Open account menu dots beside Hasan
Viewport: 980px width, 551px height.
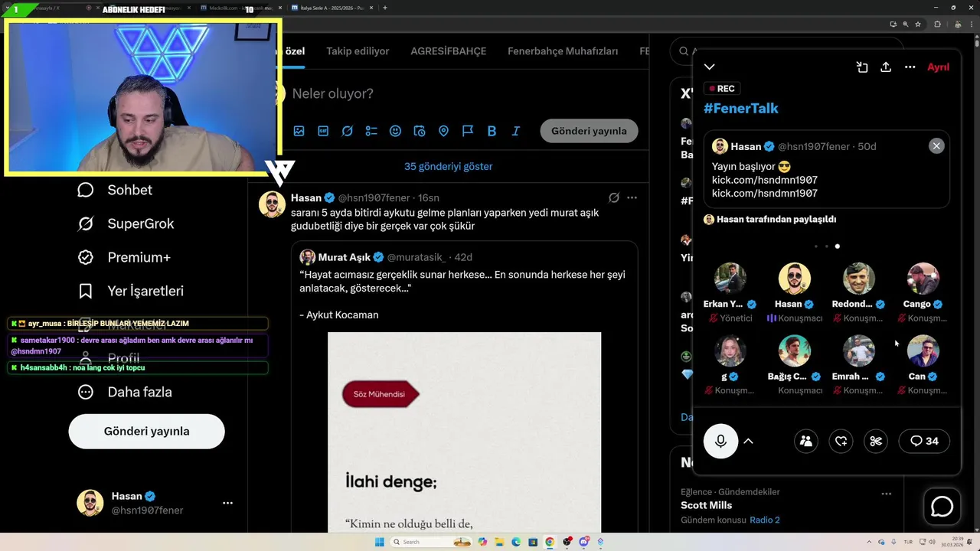pyautogui.click(x=227, y=503)
